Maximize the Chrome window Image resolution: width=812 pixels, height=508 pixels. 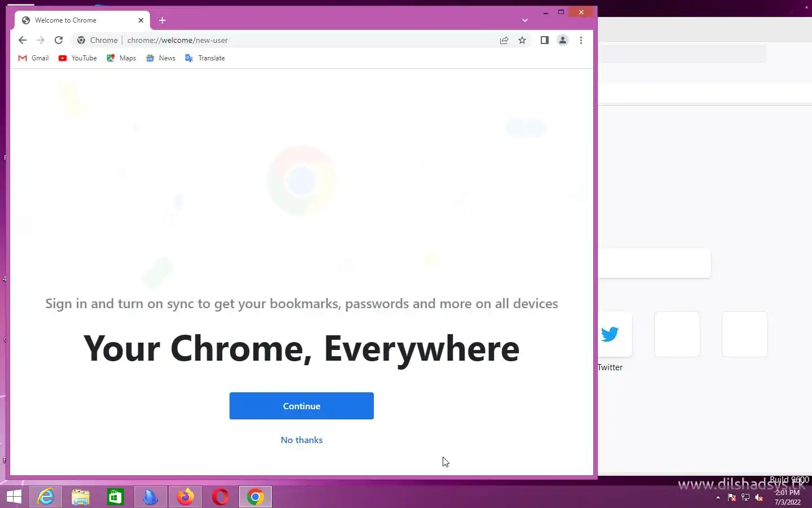(561, 12)
